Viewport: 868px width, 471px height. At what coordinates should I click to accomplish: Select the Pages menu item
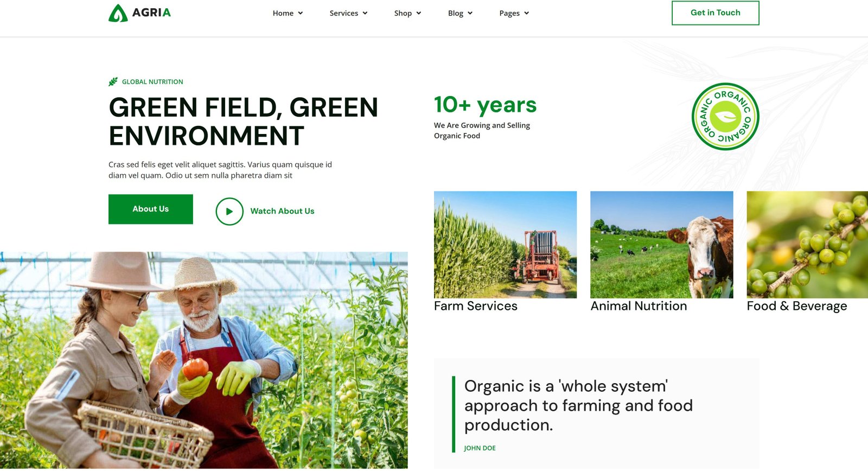509,14
